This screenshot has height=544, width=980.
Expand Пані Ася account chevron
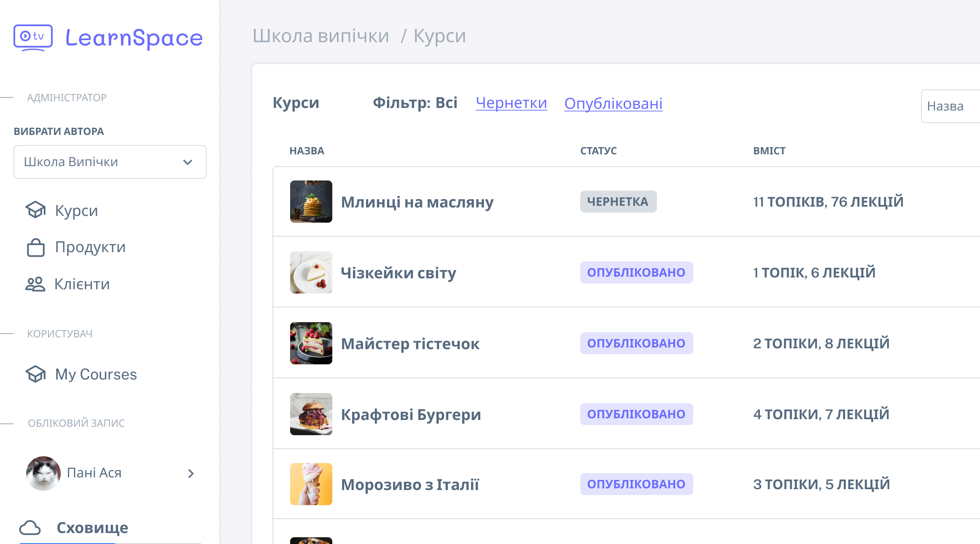point(191,474)
